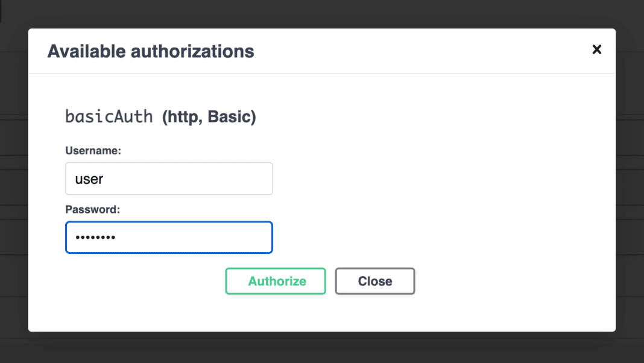Place cursor in the masked password box
Image resolution: width=644 pixels, height=363 pixels.
click(169, 237)
